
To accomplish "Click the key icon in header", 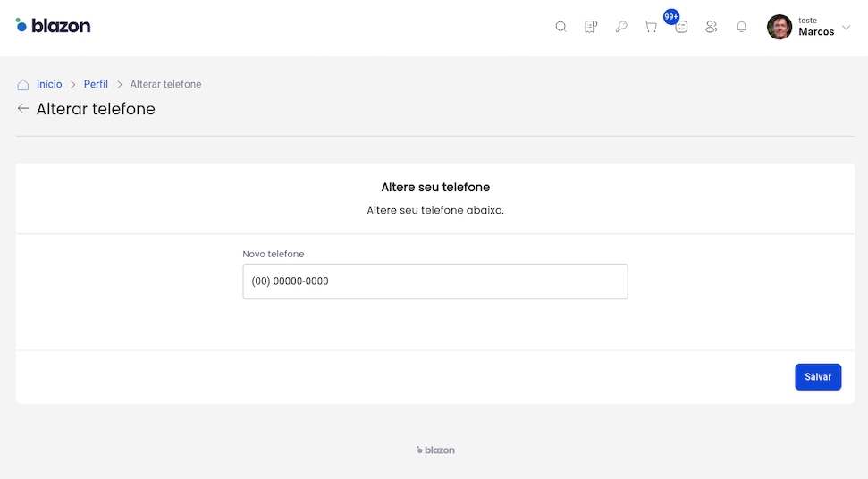I will point(621,27).
